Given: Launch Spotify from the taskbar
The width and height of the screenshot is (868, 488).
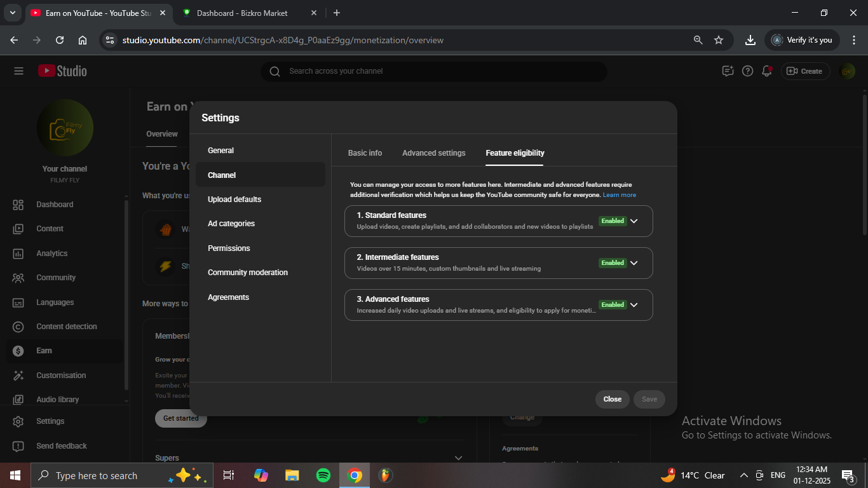Looking at the screenshot, I should coord(323,475).
